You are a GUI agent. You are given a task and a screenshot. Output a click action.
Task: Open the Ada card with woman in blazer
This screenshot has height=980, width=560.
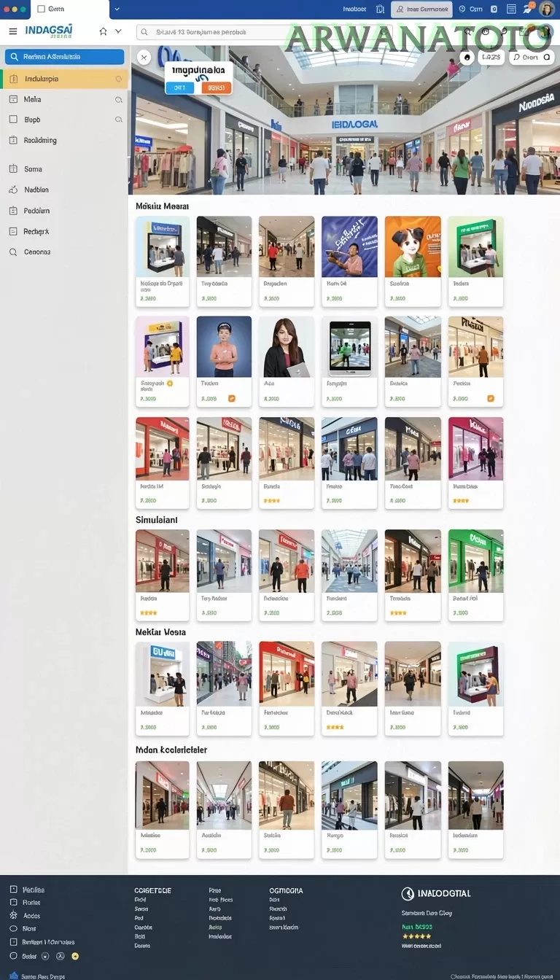(287, 362)
